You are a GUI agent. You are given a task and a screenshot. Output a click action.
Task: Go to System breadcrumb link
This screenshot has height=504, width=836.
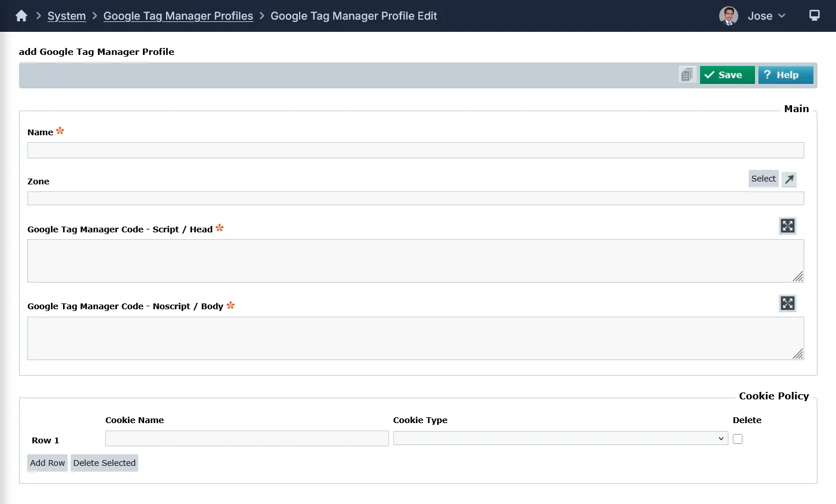(67, 16)
